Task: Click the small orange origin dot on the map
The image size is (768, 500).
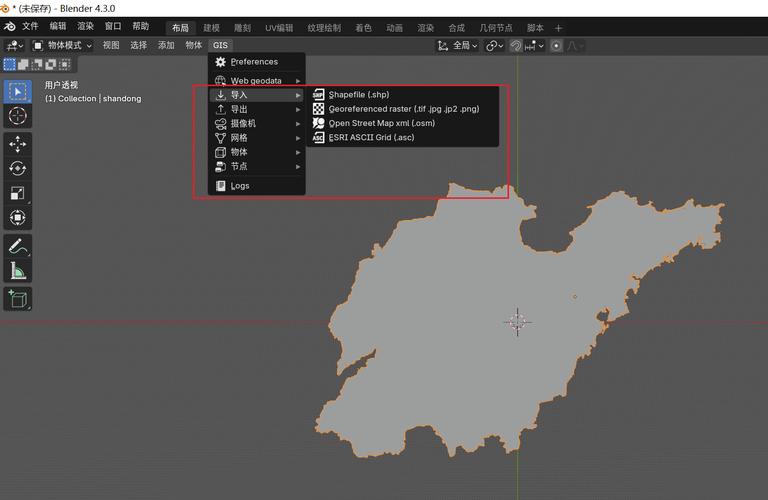Action: [575, 296]
